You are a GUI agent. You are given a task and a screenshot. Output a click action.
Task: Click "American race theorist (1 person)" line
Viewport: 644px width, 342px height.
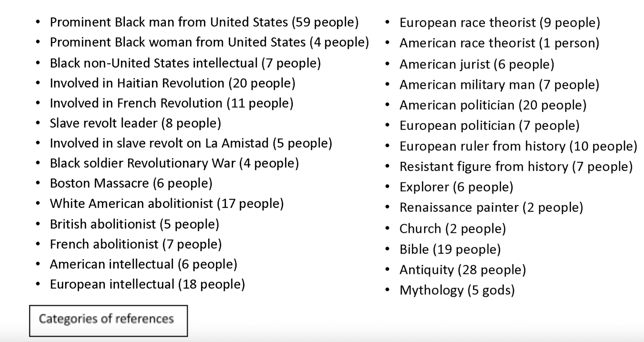[x=499, y=43]
